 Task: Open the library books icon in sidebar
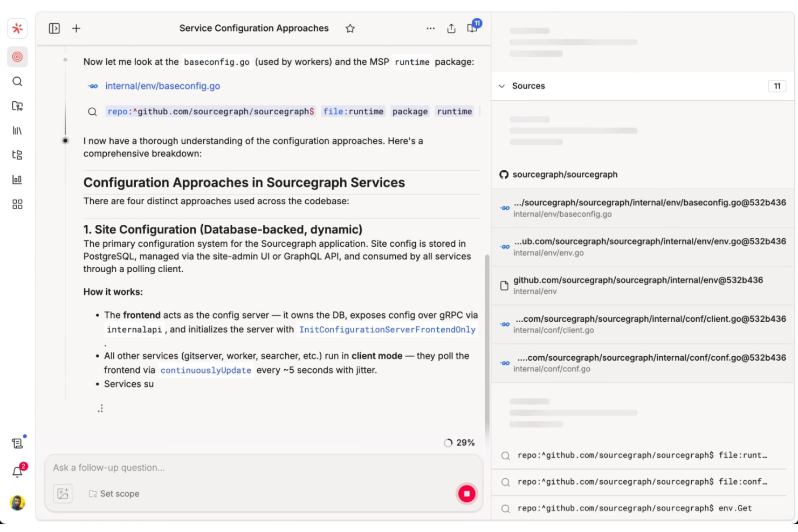[x=17, y=130]
